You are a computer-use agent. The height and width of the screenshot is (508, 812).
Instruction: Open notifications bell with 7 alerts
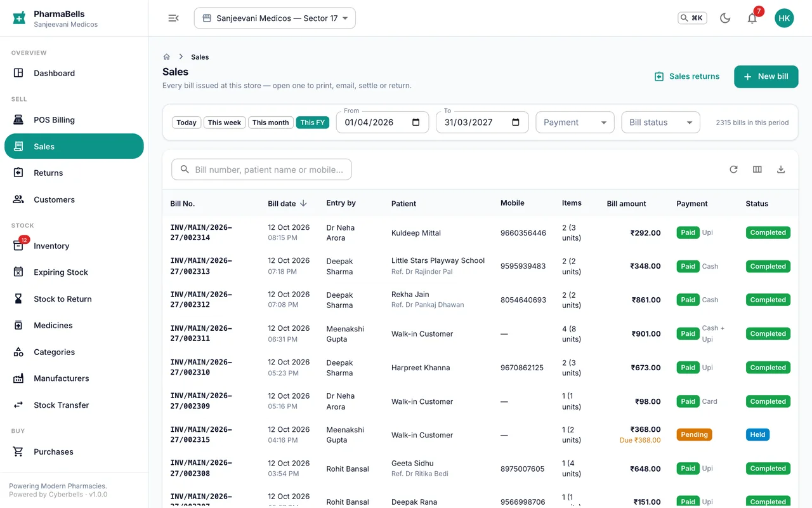pos(752,18)
